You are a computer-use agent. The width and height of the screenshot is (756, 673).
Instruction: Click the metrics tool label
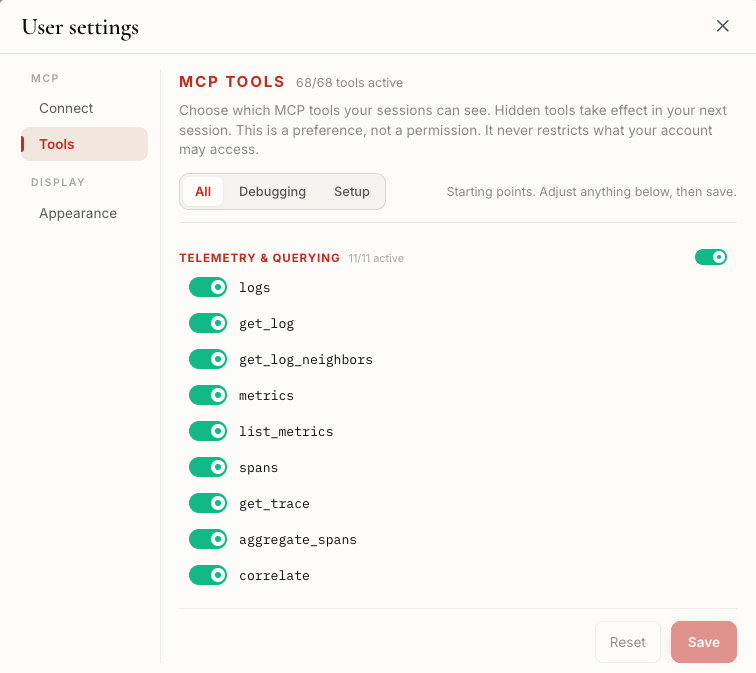point(267,395)
